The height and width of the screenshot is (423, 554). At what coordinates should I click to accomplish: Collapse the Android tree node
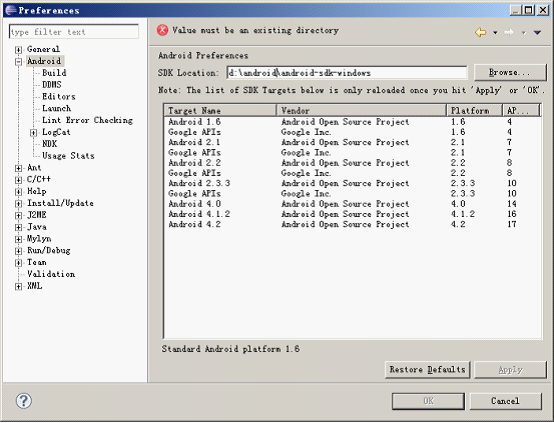point(18,61)
